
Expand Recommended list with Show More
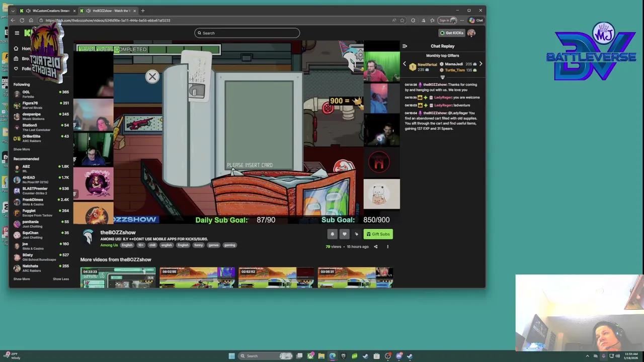tap(22, 279)
